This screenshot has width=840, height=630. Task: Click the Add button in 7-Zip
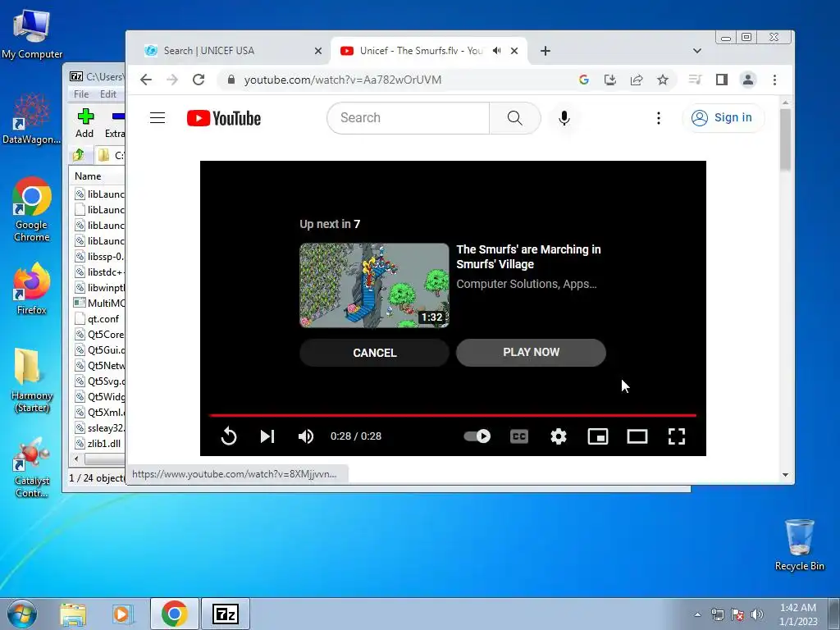tap(84, 124)
